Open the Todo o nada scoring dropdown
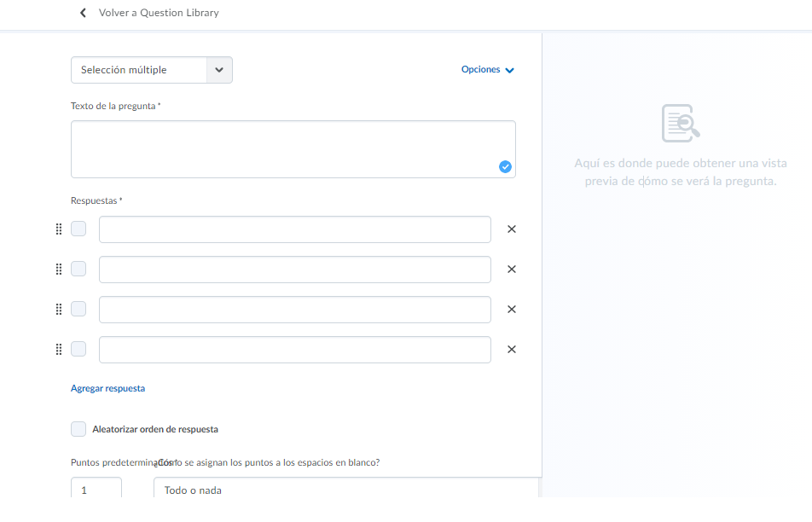 pos(345,490)
